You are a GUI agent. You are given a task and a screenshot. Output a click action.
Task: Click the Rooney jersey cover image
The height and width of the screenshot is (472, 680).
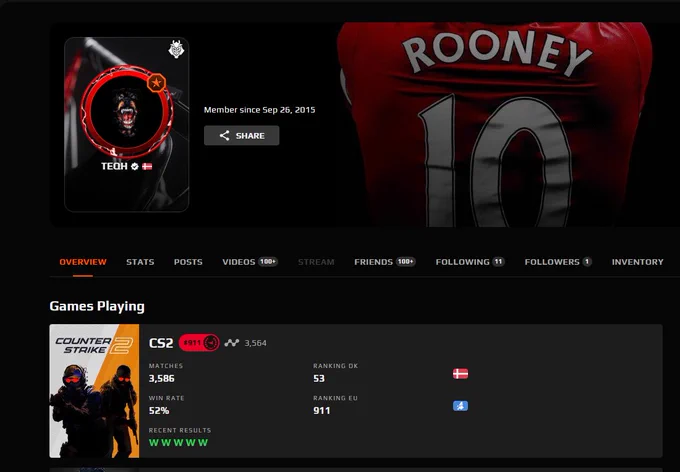[494, 125]
